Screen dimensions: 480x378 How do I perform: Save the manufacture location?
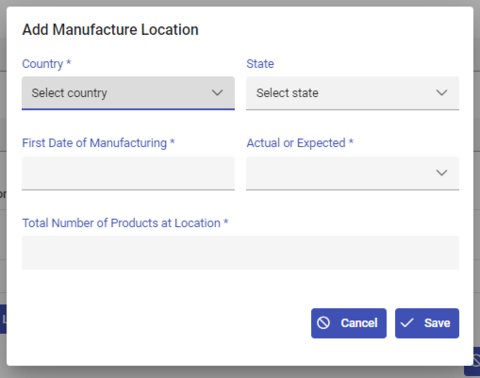[427, 323]
